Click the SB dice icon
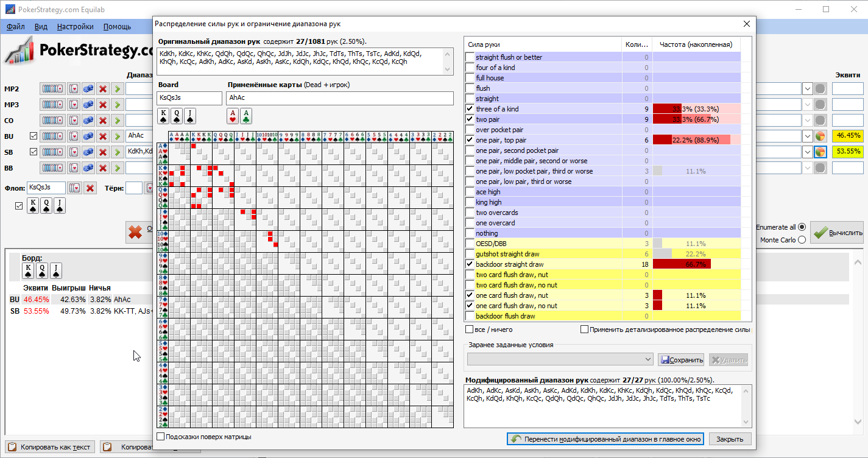This screenshot has height=458, width=868. point(88,152)
